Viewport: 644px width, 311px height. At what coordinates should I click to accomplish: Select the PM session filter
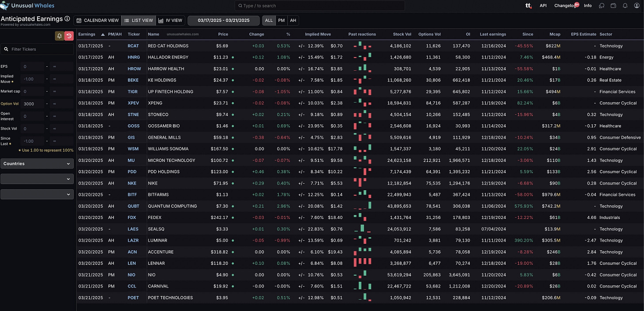click(282, 20)
